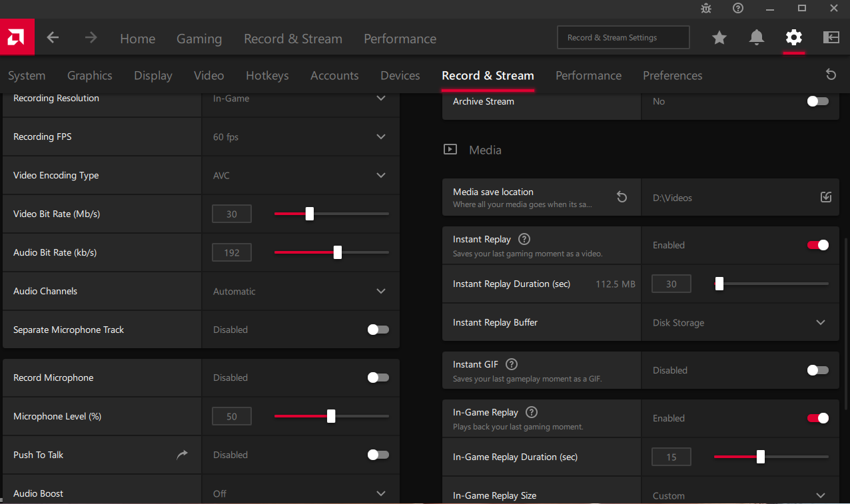The image size is (850, 504).
Task: Open the Recording FPS dropdown
Action: click(x=380, y=136)
